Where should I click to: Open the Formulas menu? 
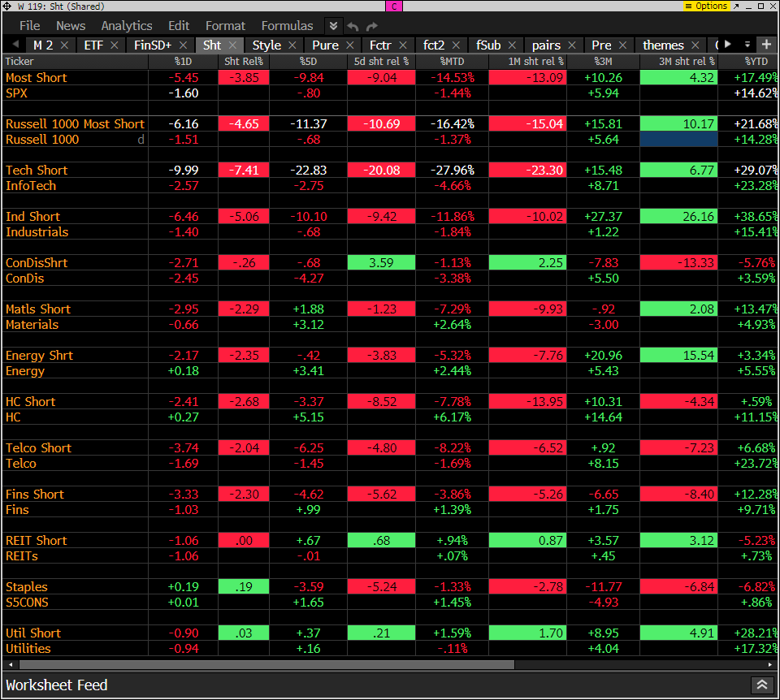point(287,26)
